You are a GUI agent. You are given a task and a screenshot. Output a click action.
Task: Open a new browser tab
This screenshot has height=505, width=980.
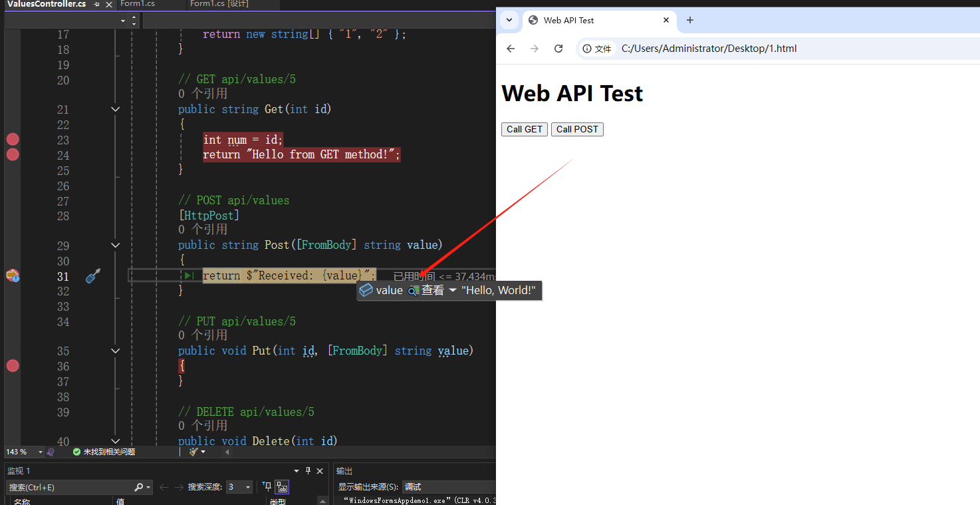690,20
